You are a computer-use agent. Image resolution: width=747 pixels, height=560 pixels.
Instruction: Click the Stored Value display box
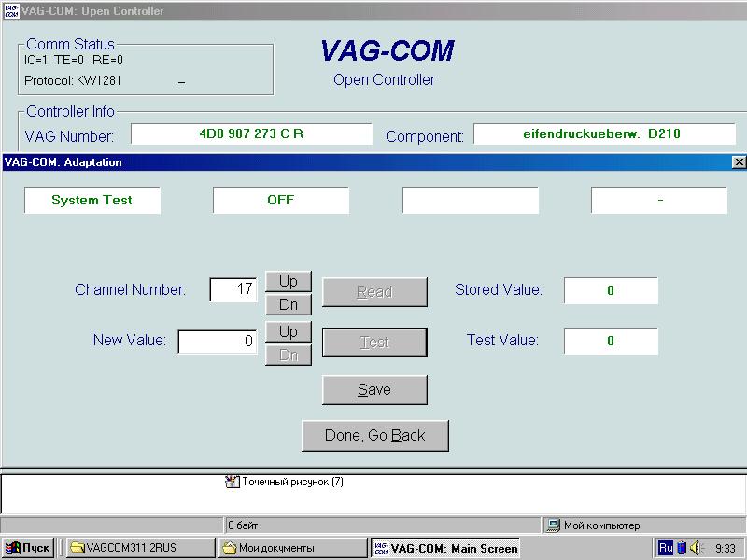[x=611, y=290]
